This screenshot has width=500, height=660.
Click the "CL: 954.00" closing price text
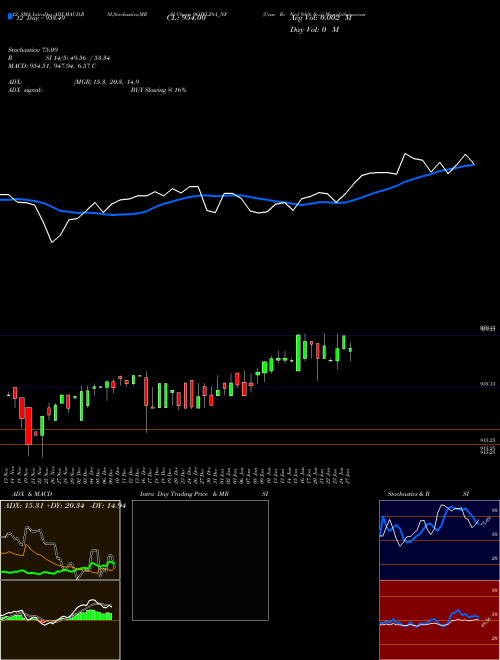tap(186, 18)
